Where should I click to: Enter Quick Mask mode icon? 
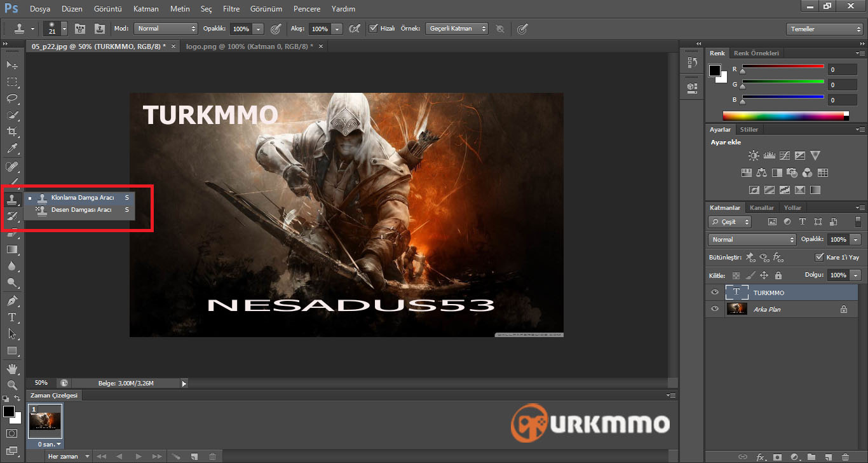point(12,434)
